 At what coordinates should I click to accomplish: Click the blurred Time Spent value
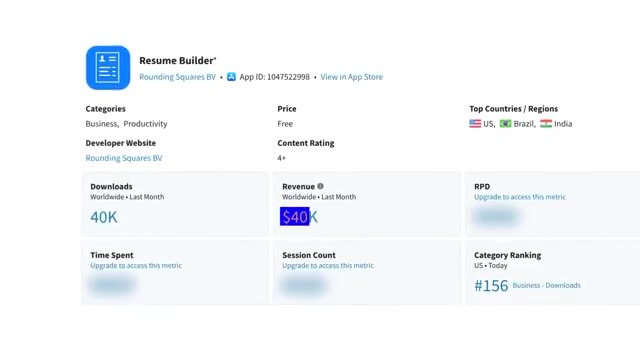coord(112,285)
